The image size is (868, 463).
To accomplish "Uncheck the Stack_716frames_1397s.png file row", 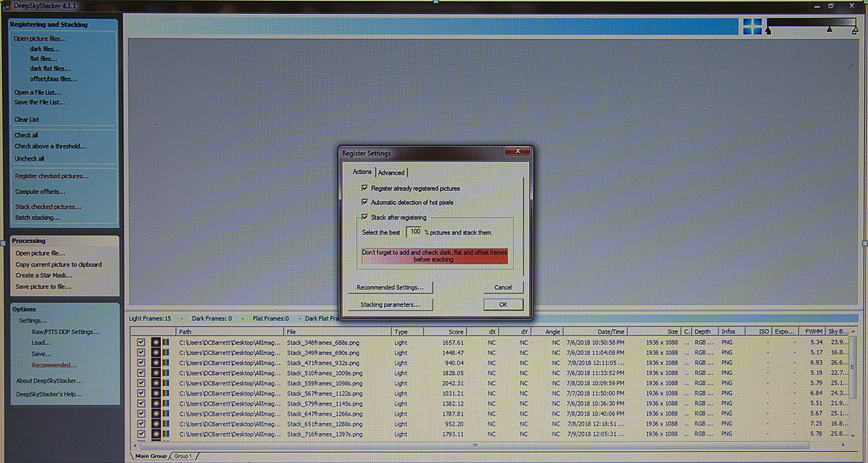I will pyautogui.click(x=141, y=434).
